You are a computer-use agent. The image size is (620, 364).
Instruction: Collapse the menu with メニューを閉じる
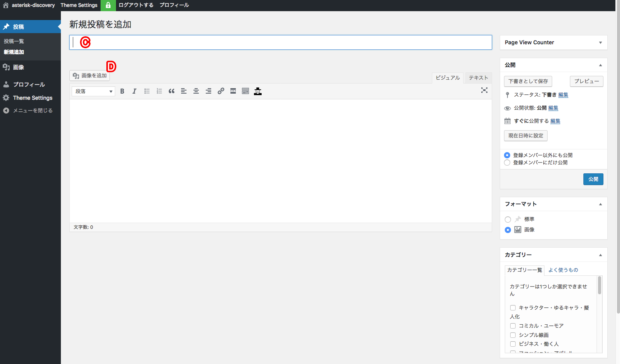point(30,111)
